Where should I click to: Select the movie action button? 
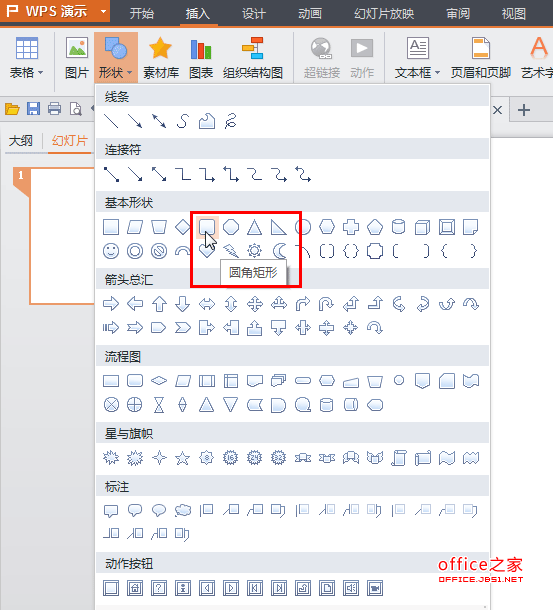(x=375, y=588)
